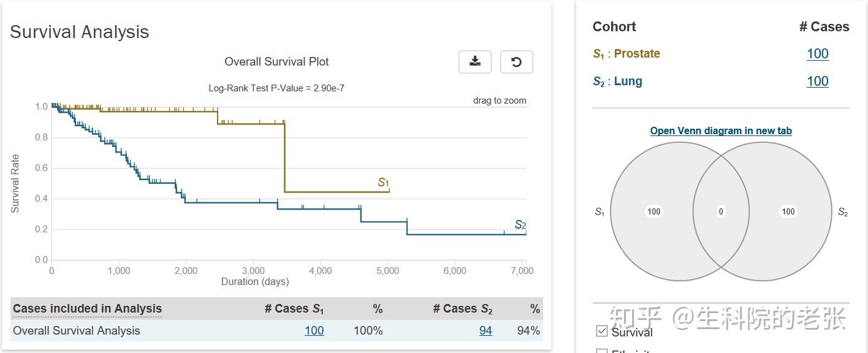The width and height of the screenshot is (868, 353).
Task: Open Venn diagram in new tab
Action: (721, 131)
